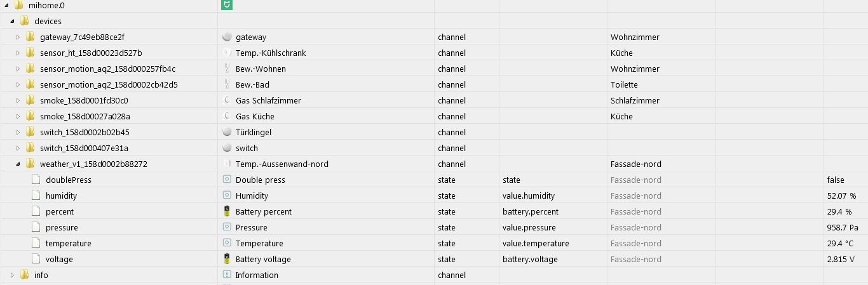This screenshot has width=868, height=285.
Task: Select the pressure state item
Action: coord(62,227)
